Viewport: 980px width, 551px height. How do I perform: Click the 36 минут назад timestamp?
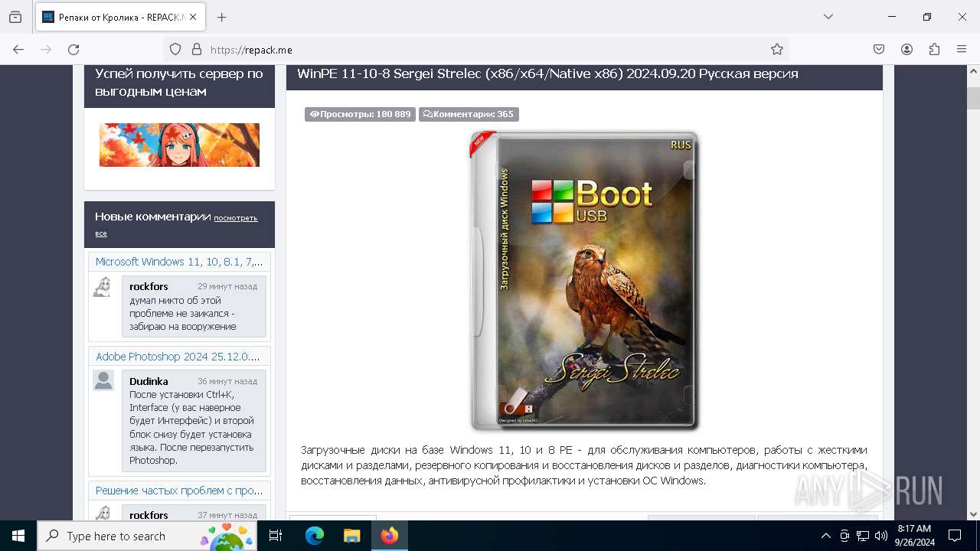tap(227, 381)
